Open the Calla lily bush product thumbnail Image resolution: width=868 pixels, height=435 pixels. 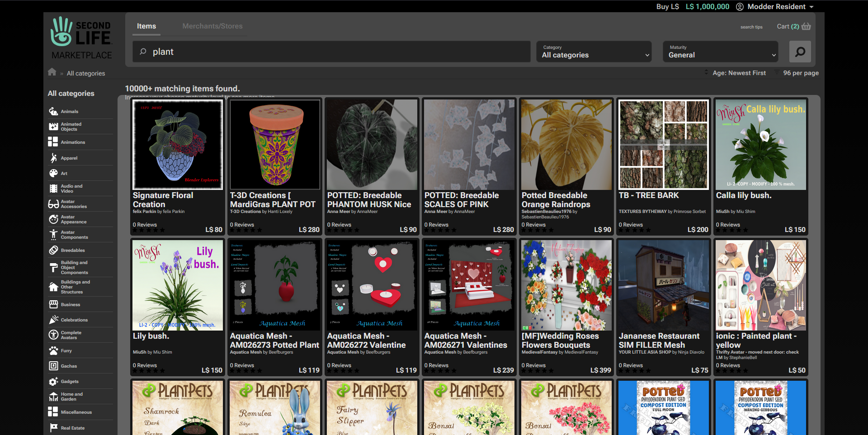[760, 144]
